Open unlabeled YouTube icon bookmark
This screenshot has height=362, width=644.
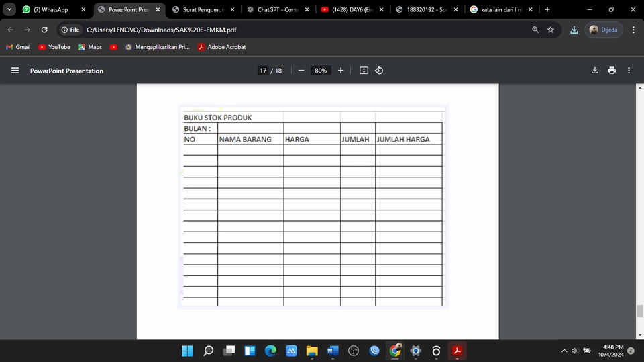coord(114,47)
